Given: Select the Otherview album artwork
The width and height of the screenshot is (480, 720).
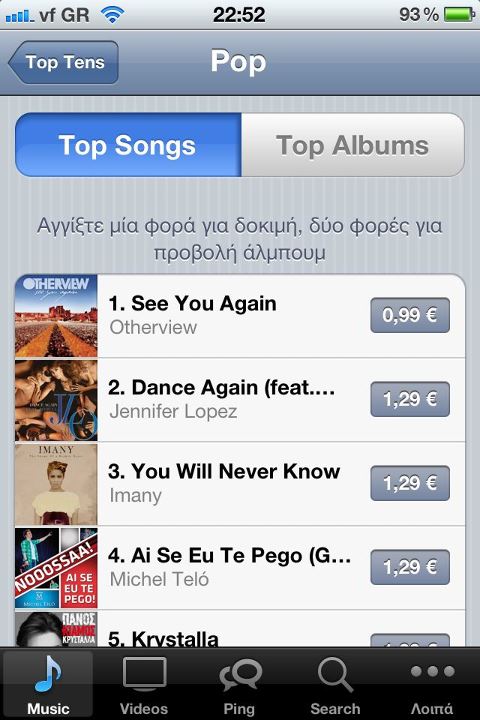Looking at the screenshot, I should coord(56,316).
